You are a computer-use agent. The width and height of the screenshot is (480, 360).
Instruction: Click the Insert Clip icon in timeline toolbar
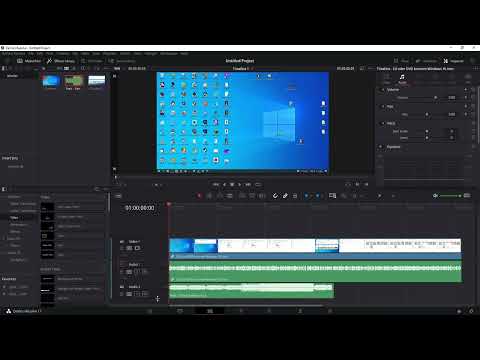[x=243, y=196]
